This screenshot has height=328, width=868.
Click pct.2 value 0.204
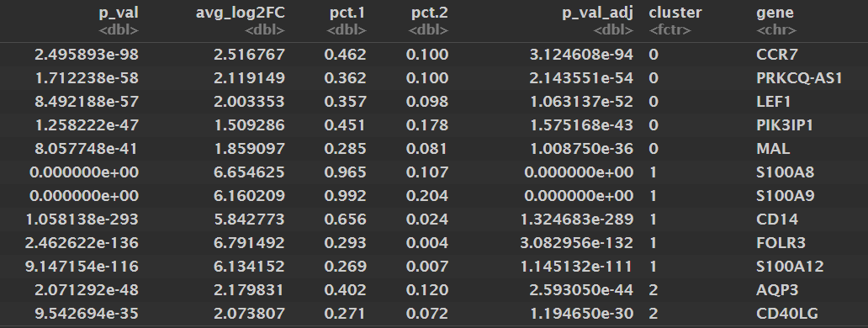(x=427, y=196)
